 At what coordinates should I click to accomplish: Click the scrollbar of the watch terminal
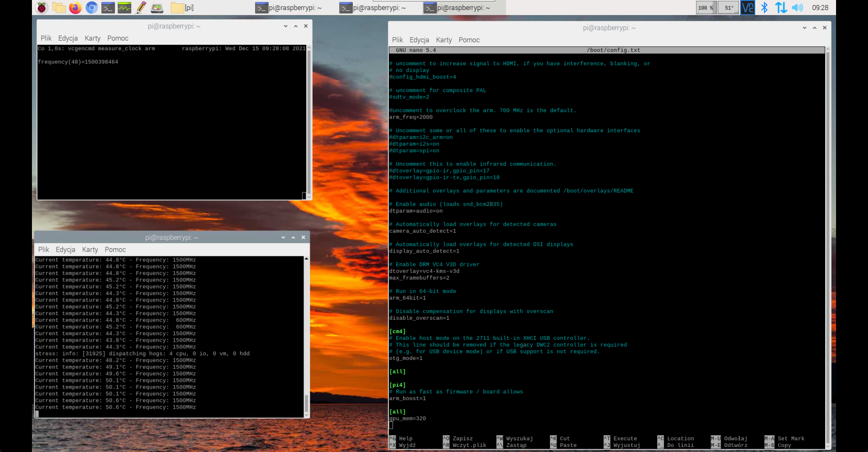(x=309, y=122)
